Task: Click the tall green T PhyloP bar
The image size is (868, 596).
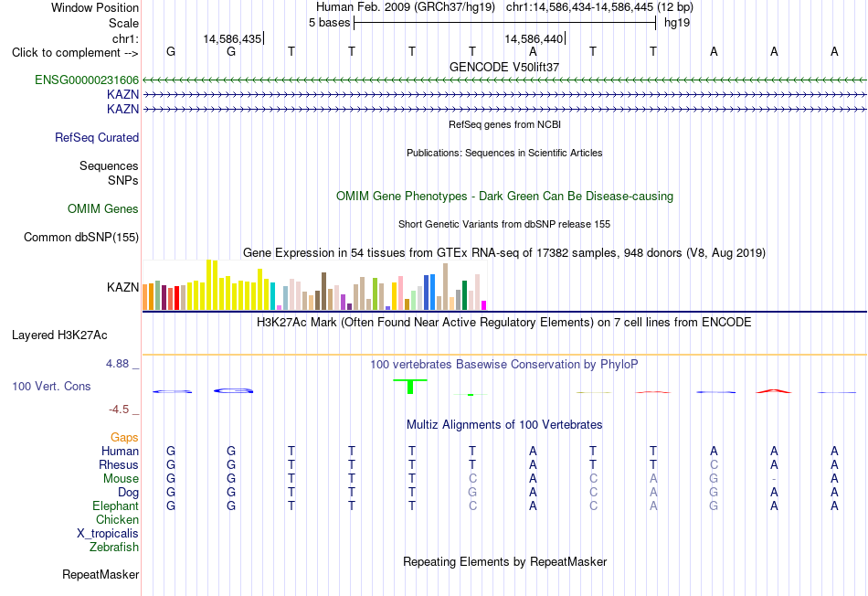Action: (x=410, y=387)
